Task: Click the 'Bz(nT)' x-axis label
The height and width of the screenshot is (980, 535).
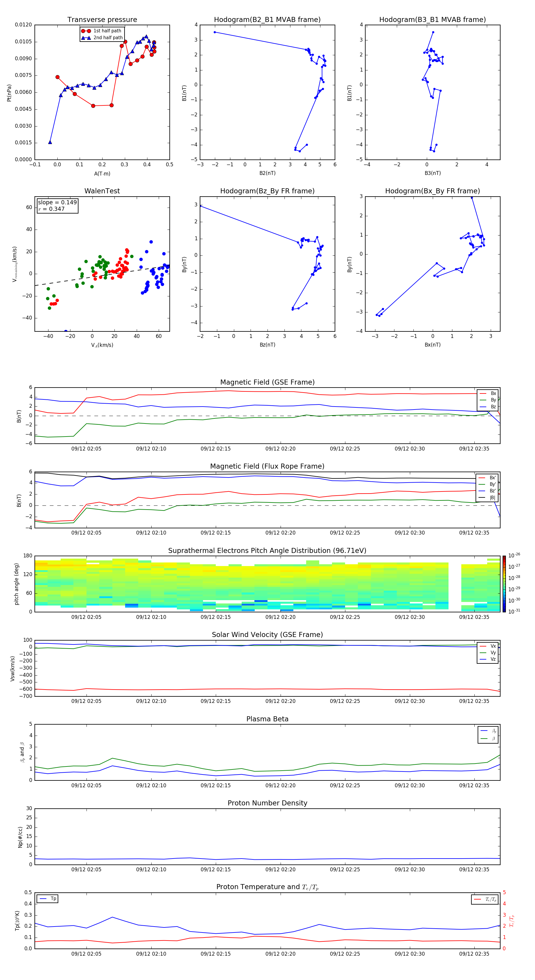Action: coord(267,345)
